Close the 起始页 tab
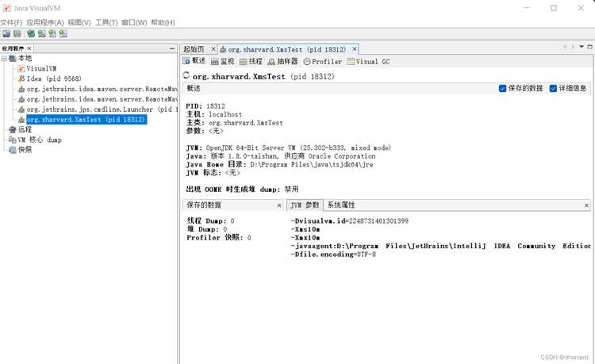This screenshot has height=364, width=595. click(x=213, y=49)
